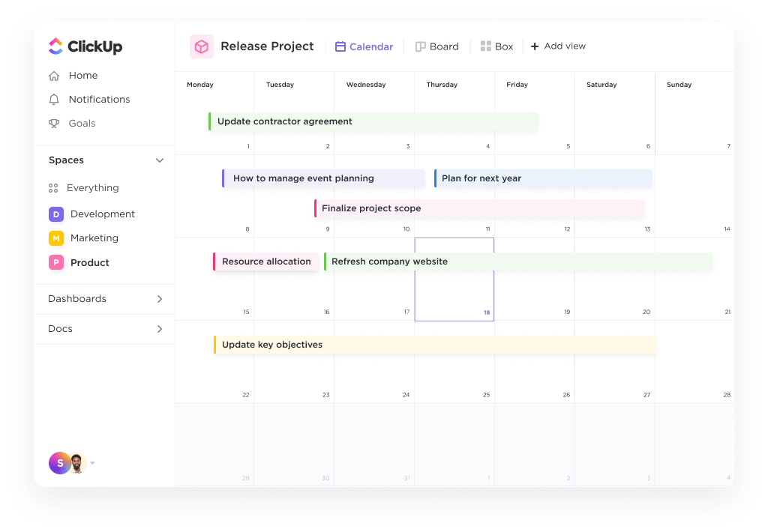Image resolution: width=768 pixels, height=532 pixels.
Task: Switch to the Board view tab
Action: tap(437, 46)
